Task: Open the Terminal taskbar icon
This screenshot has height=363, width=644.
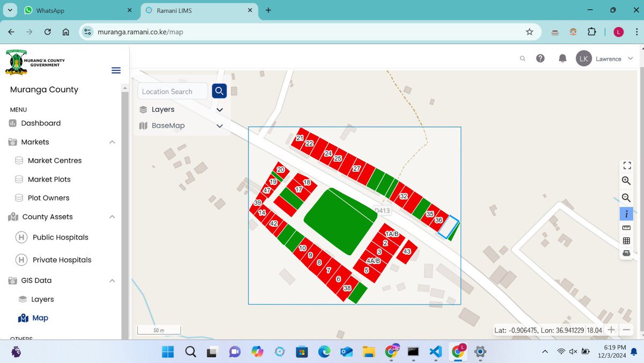Action: (x=413, y=352)
